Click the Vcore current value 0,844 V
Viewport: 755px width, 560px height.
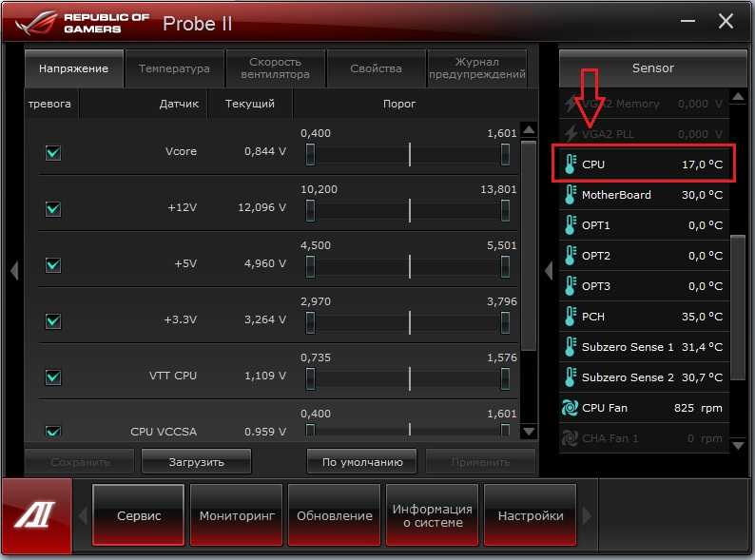[x=265, y=151]
